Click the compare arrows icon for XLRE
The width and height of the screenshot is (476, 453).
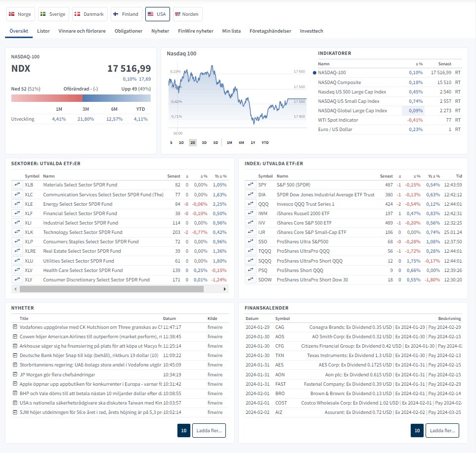click(17, 251)
